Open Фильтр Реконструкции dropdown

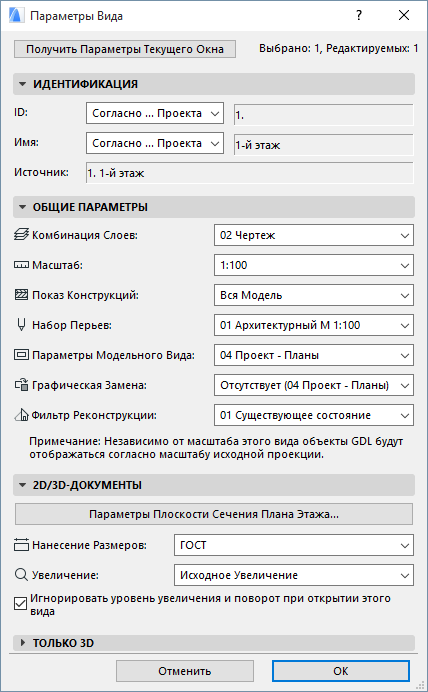[314, 415]
